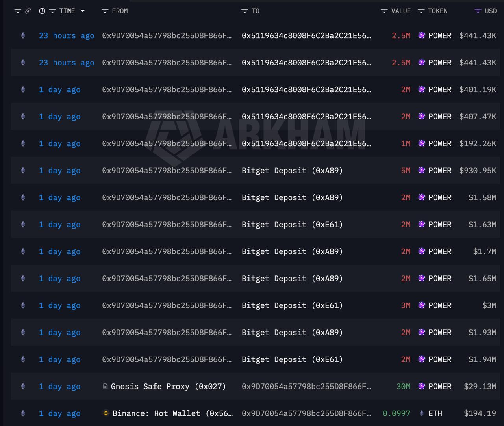Image resolution: width=504 pixels, height=426 pixels.
Task: Open Bitget Deposit (0xE61) in $1.94M row
Action: coord(292,359)
